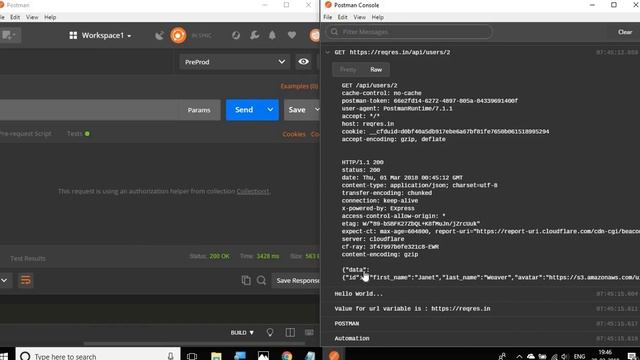The width and height of the screenshot is (640, 360).
Task: Click the Params button
Action: click(199, 110)
